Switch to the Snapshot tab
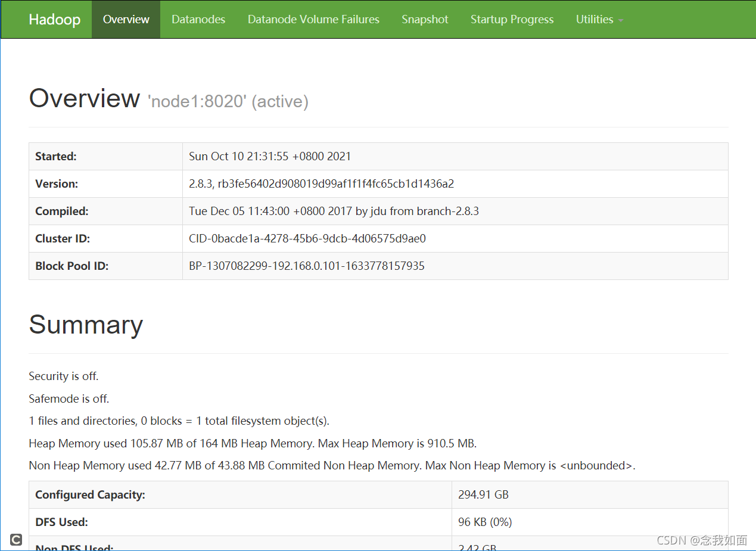This screenshot has width=756, height=551. click(x=425, y=20)
